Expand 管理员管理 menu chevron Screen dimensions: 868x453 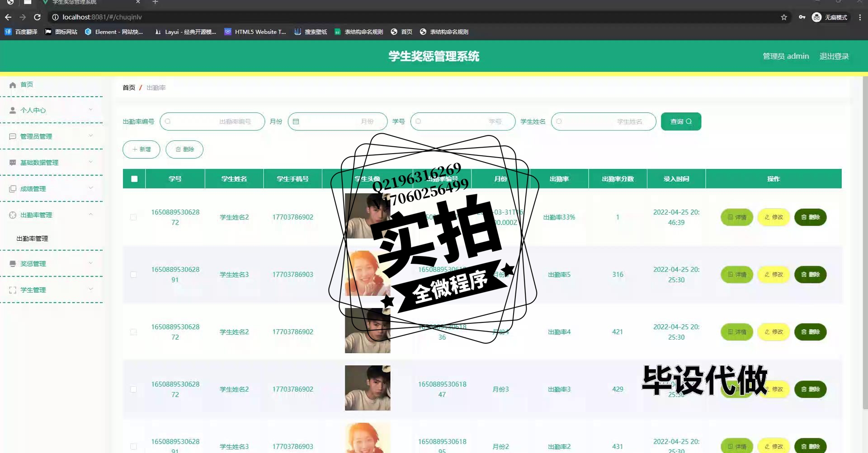click(91, 135)
